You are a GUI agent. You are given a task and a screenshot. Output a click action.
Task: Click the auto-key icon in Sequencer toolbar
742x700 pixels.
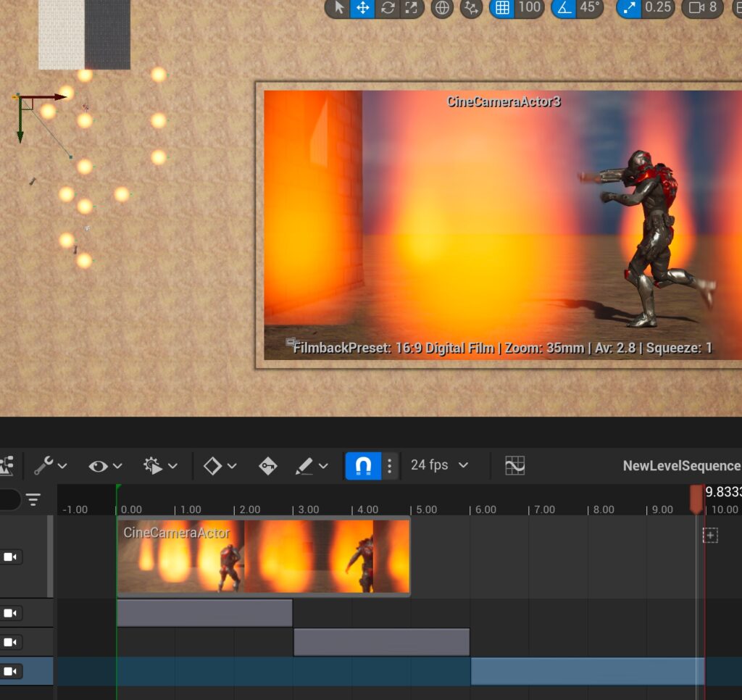(267, 466)
